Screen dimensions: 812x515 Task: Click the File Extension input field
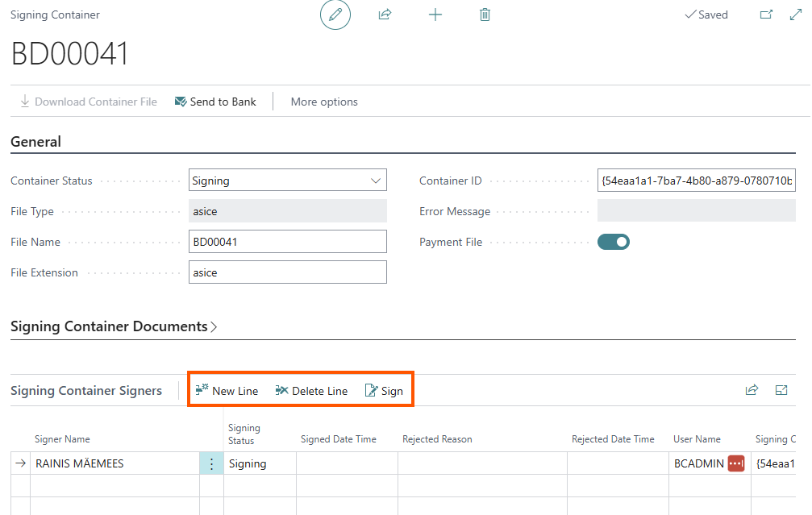287,272
